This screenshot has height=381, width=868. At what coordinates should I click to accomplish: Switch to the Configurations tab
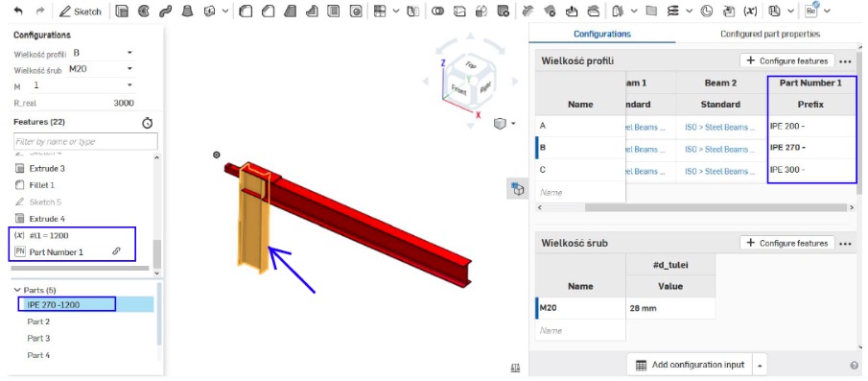pyautogui.click(x=602, y=34)
